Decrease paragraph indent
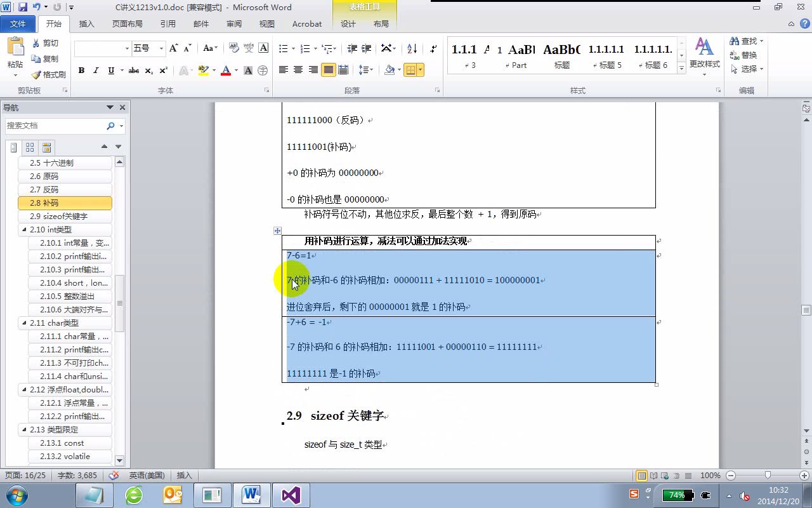The image size is (812, 508). coord(352,48)
